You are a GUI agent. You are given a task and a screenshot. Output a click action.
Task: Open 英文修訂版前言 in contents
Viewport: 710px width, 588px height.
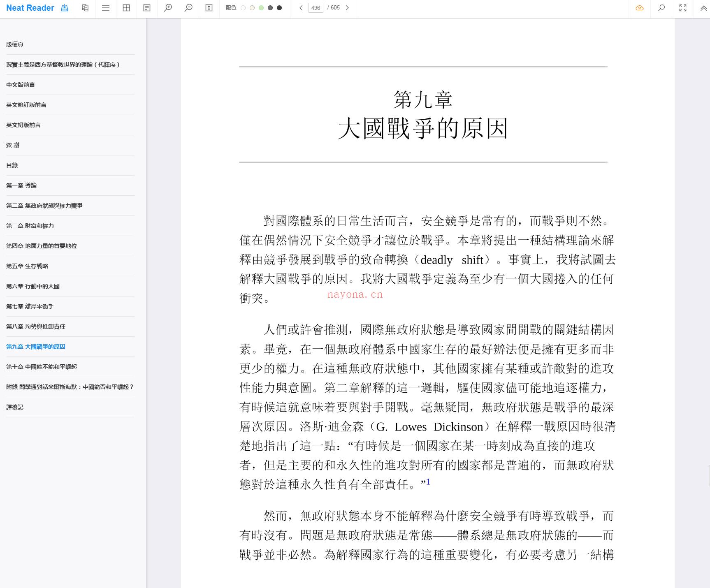(26, 105)
